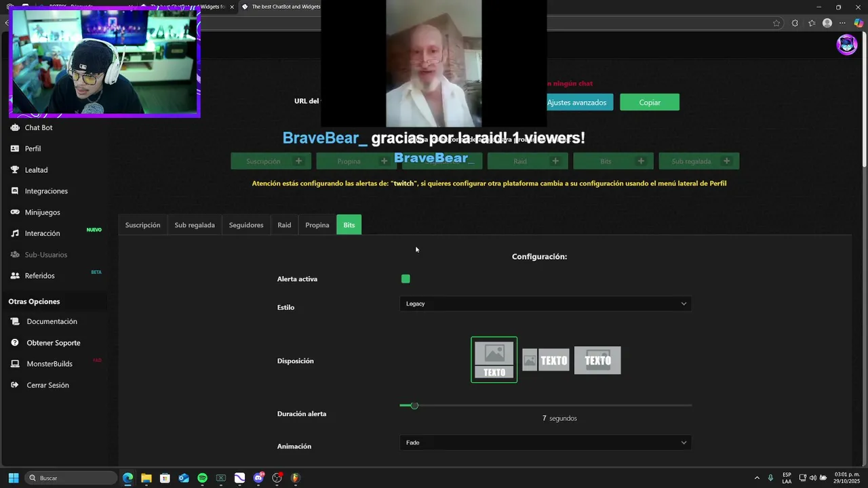
Task: Click the Windows taskbar Buscar search box
Action: (x=72, y=478)
